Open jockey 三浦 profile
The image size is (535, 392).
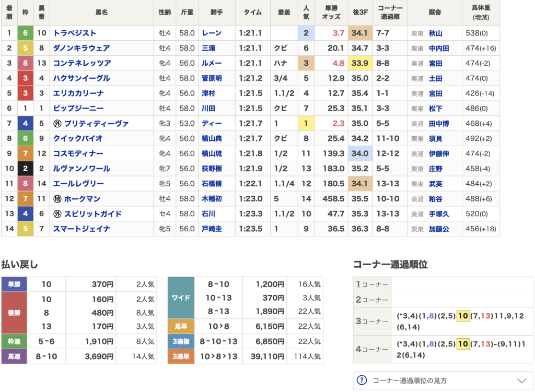coord(208,48)
